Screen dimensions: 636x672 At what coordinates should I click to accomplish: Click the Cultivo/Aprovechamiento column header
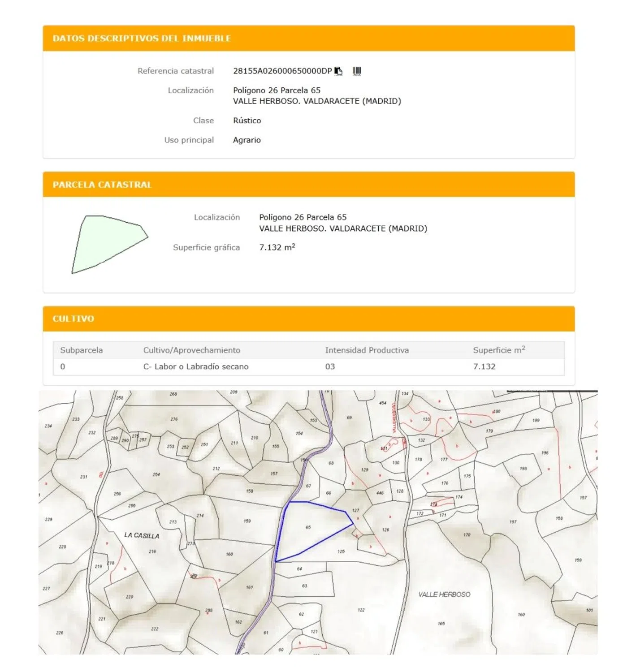(x=191, y=350)
